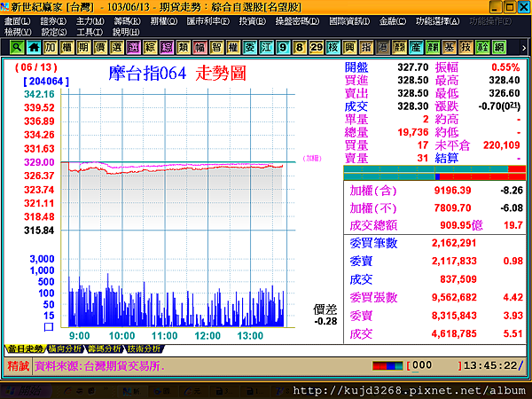Click the small square below volume axis

tap(49, 327)
